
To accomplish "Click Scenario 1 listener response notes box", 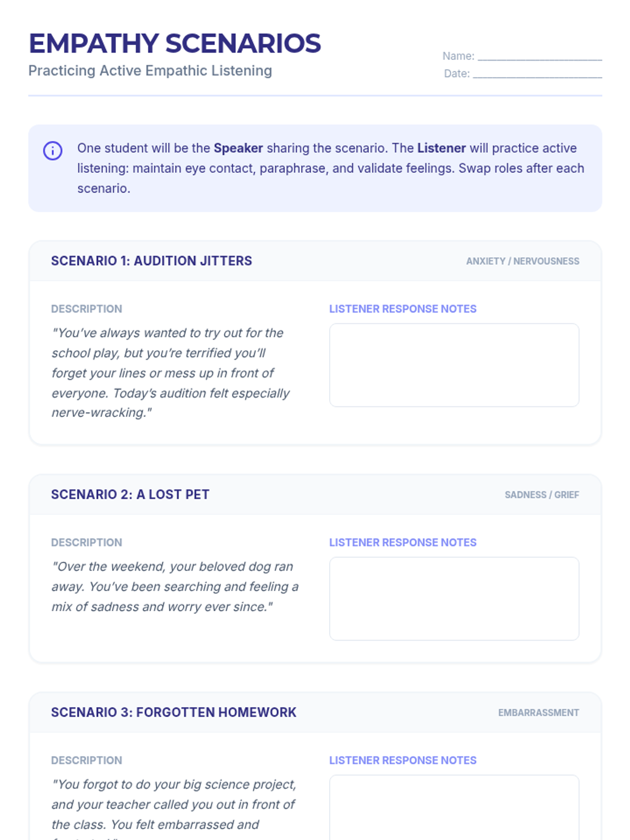I will [454, 365].
